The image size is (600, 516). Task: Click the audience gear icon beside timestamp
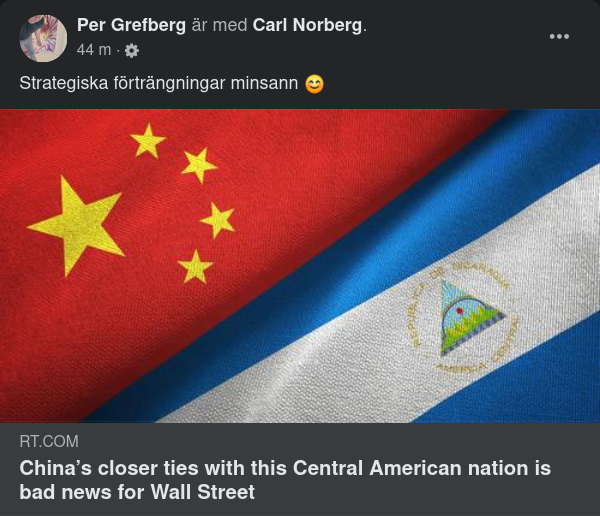click(131, 50)
